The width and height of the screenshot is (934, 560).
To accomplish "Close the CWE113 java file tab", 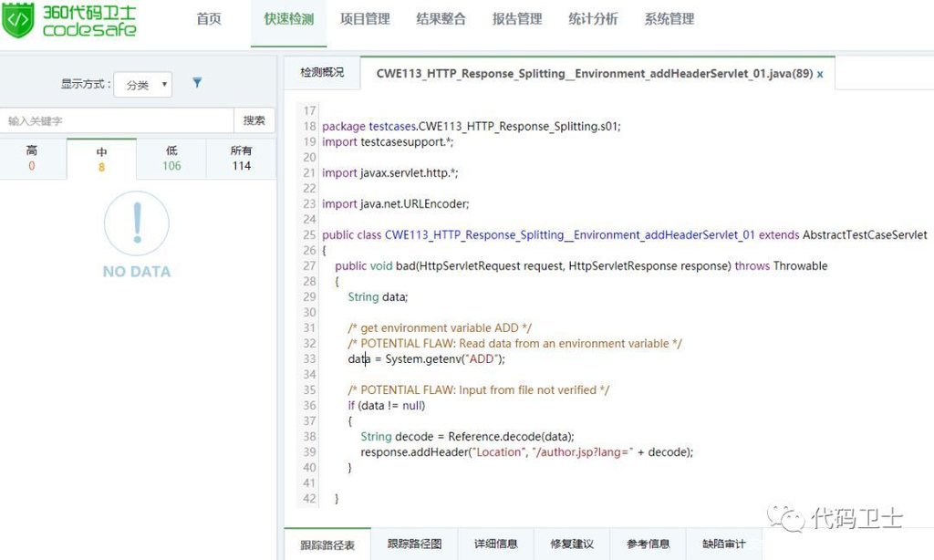I will [820, 74].
